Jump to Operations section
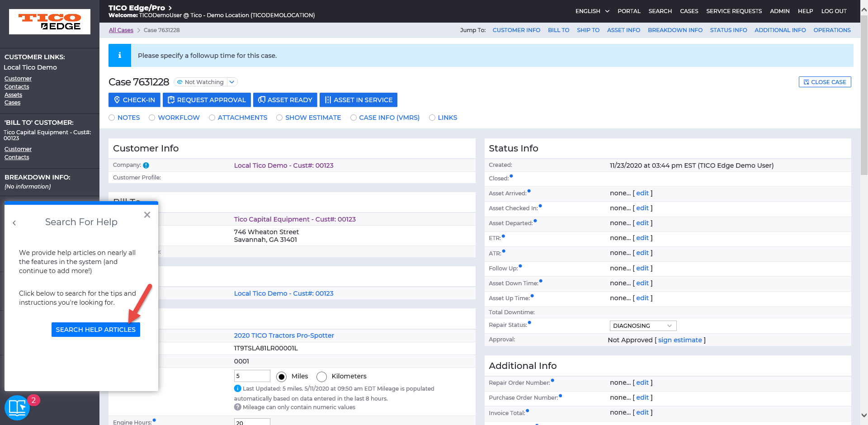868x425 pixels. pyautogui.click(x=832, y=30)
